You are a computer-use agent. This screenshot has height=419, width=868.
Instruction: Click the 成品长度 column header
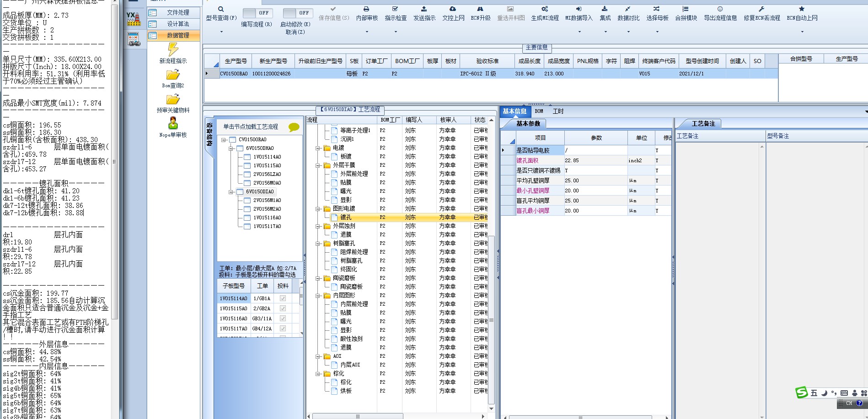tap(529, 61)
